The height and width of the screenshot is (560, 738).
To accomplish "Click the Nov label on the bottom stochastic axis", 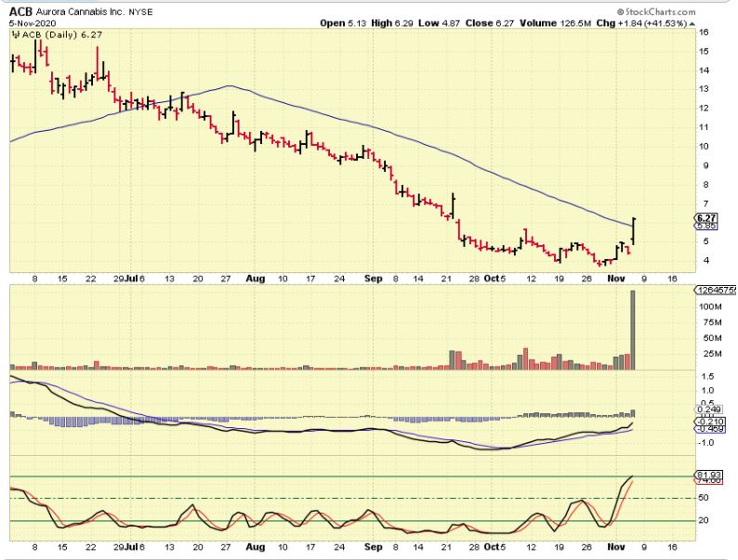I will click(616, 547).
